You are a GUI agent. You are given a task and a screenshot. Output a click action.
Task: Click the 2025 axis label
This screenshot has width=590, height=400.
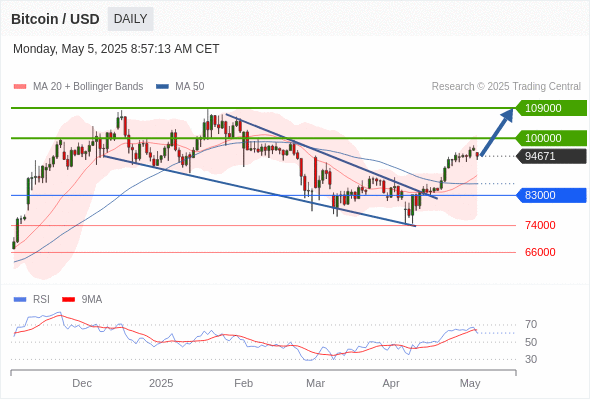(x=161, y=383)
